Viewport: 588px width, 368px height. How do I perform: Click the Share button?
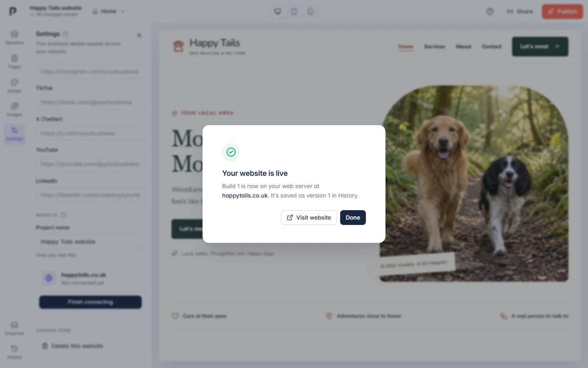click(519, 11)
